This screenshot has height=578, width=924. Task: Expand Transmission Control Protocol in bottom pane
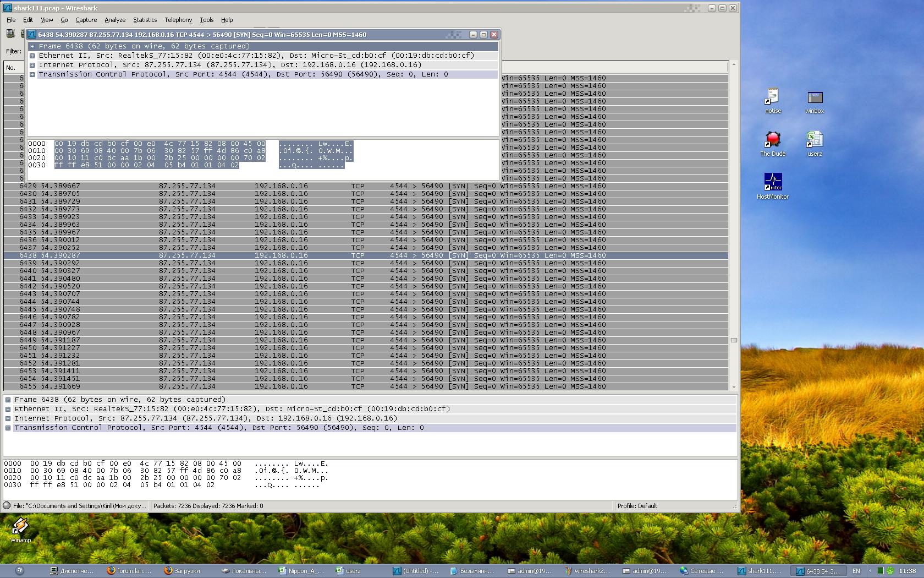click(x=8, y=428)
